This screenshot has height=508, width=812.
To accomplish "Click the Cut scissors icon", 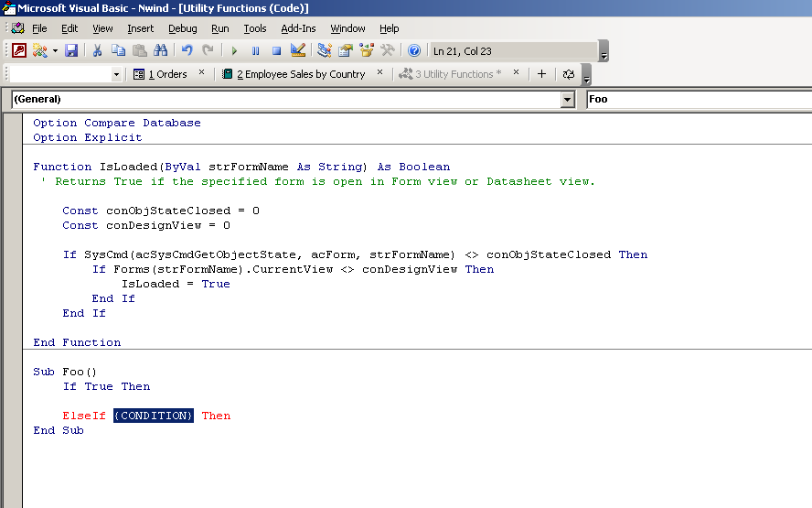I will (x=97, y=50).
